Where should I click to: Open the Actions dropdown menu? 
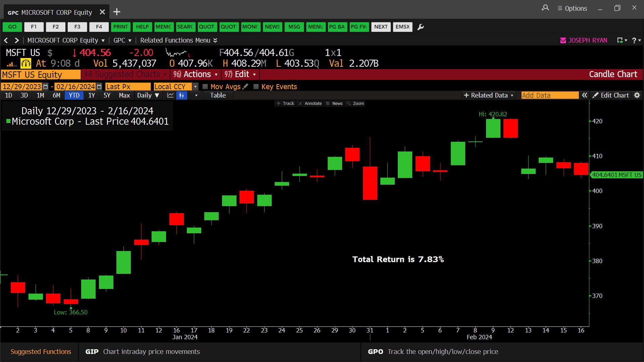click(x=196, y=74)
